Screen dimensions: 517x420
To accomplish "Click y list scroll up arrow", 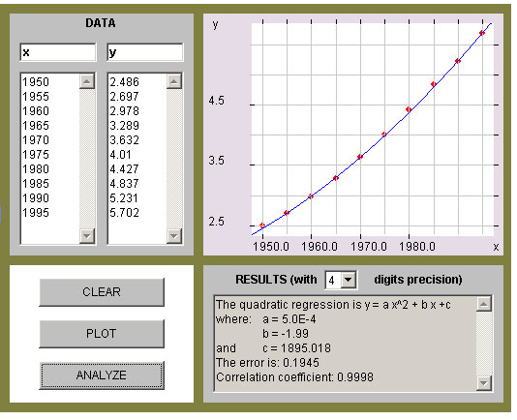I will [x=174, y=81].
